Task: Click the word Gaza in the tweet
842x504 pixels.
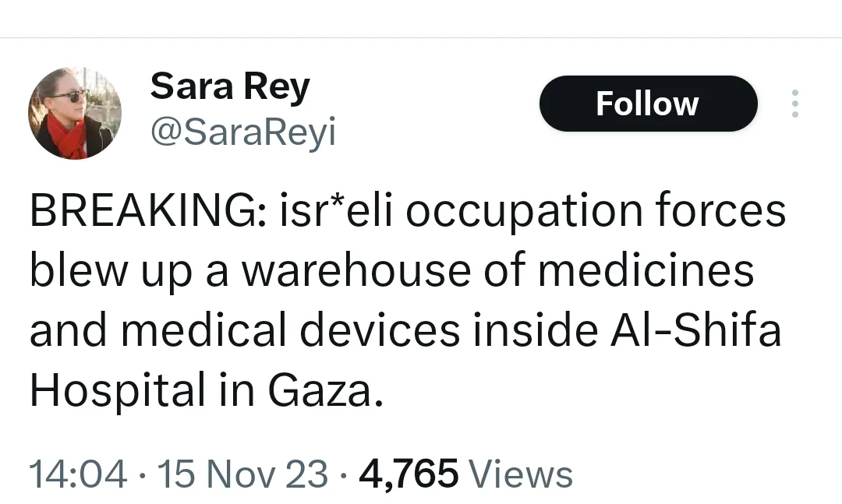Action: coord(320,391)
